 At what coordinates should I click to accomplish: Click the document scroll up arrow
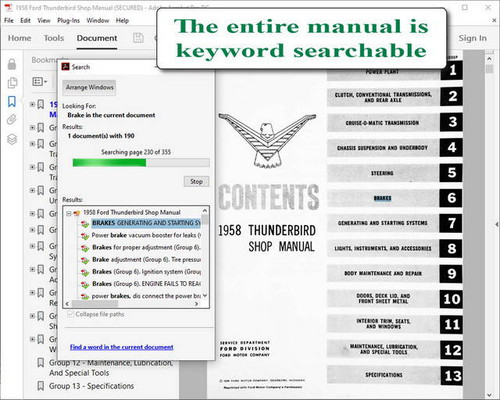(x=489, y=59)
